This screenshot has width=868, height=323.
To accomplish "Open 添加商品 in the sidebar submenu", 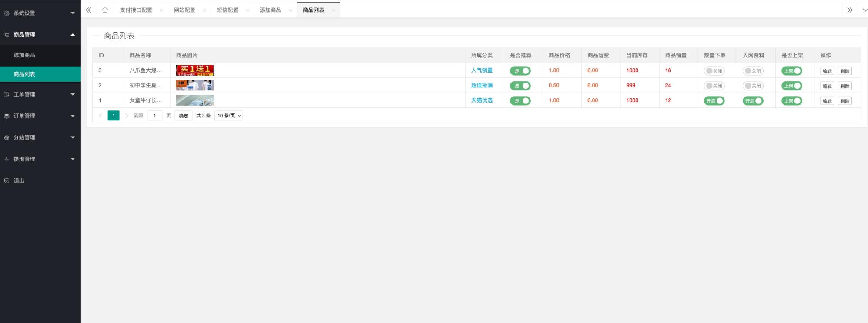I will pyautogui.click(x=24, y=55).
